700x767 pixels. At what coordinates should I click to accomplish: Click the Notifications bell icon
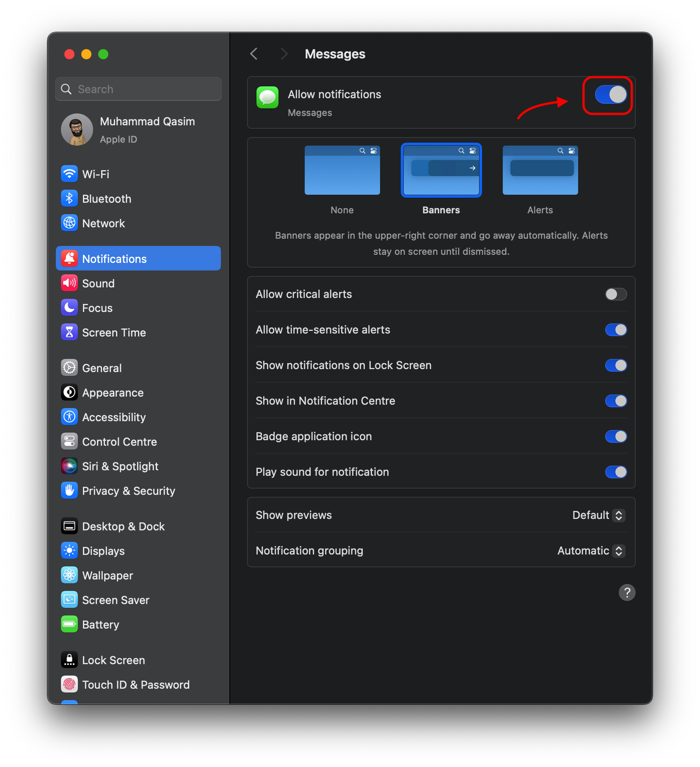coord(69,259)
